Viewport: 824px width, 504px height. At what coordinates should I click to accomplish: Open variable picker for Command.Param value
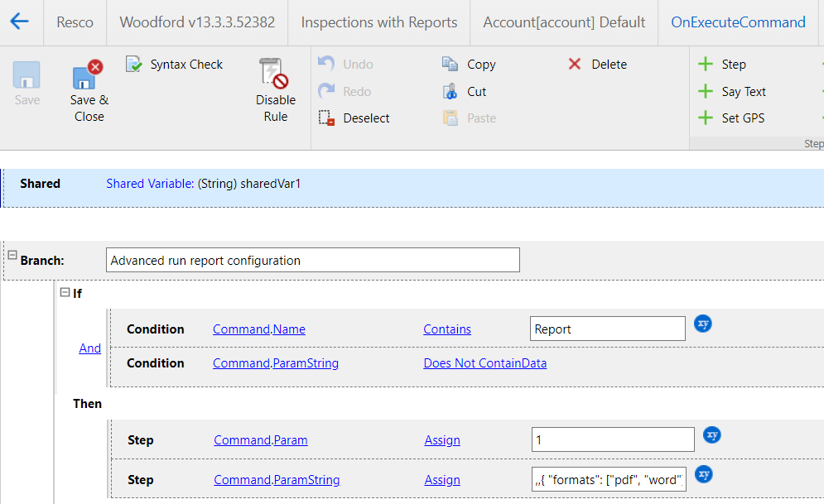coord(712,434)
